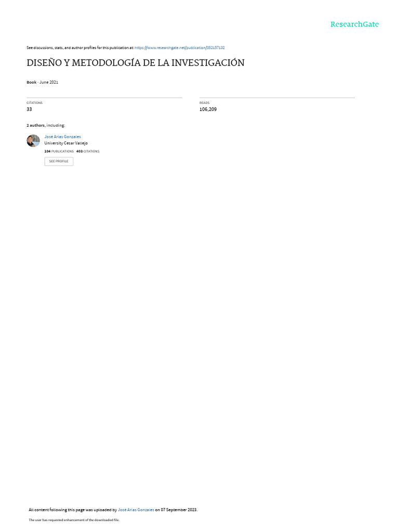Click the enhancement request notice text
Image resolution: width=399 pixels, height=532 pixels.
[x=74, y=520]
